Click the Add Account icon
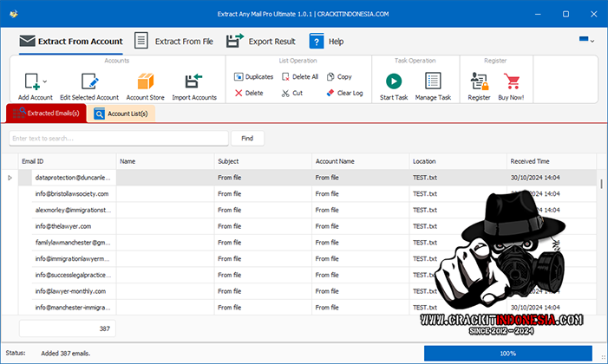 31,81
